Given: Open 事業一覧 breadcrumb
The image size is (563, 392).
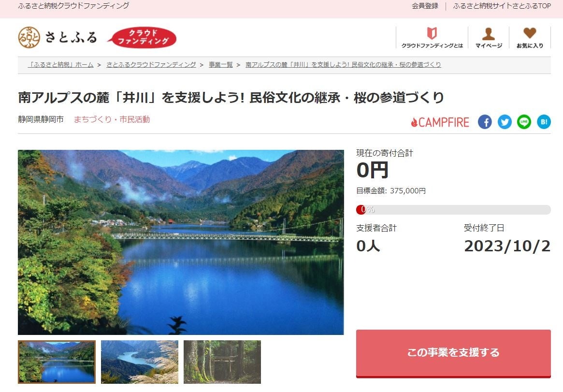Looking at the screenshot, I should [221, 65].
